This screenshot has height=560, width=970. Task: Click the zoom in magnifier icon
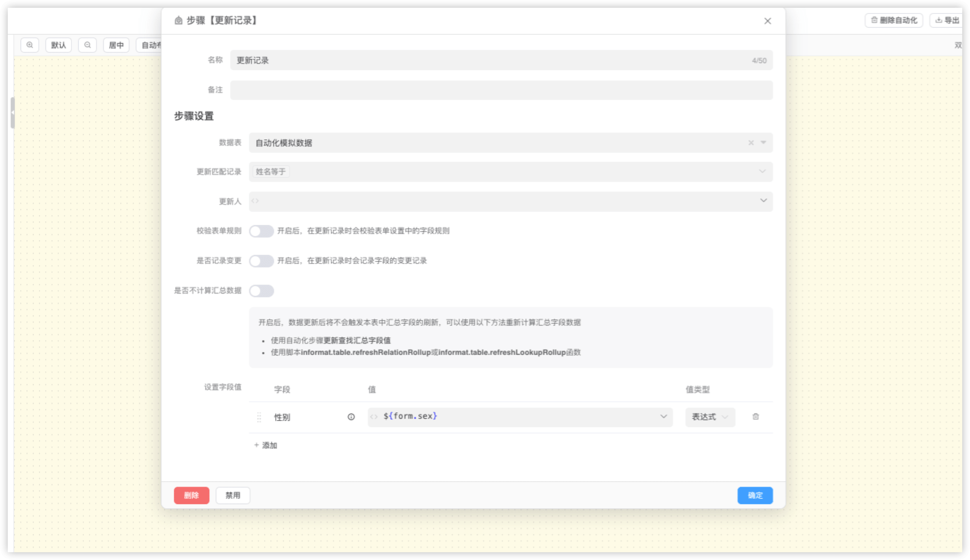[30, 45]
